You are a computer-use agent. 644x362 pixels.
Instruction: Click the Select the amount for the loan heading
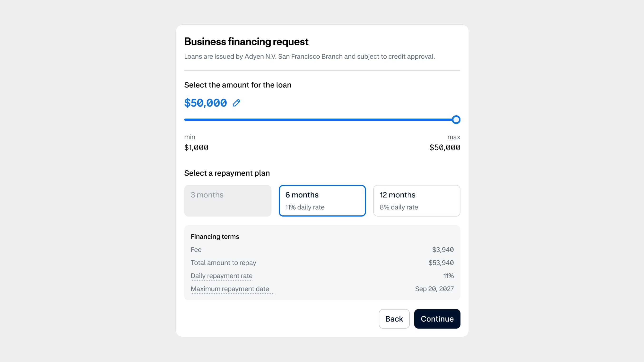coord(238,85)
